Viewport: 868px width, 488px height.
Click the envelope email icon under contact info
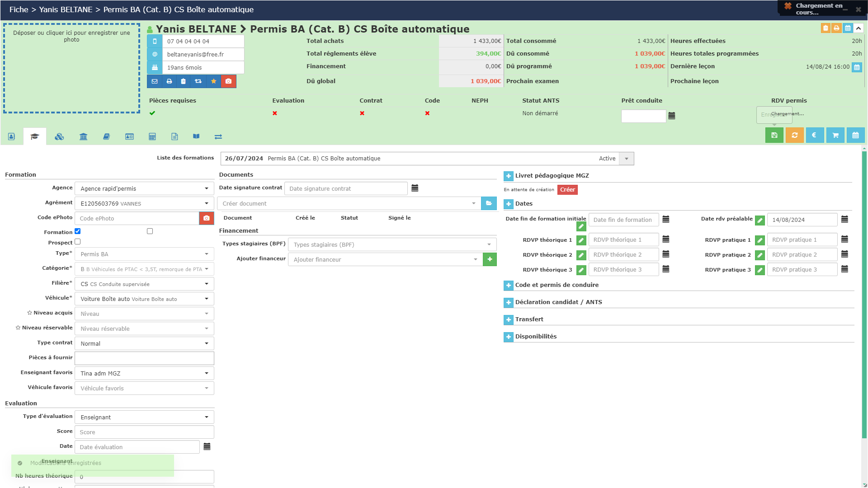(155, 81)
